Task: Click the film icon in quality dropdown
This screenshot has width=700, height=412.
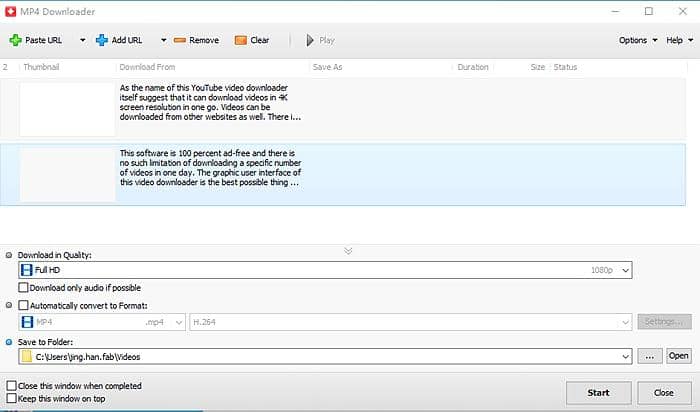Action: point(27,270)
